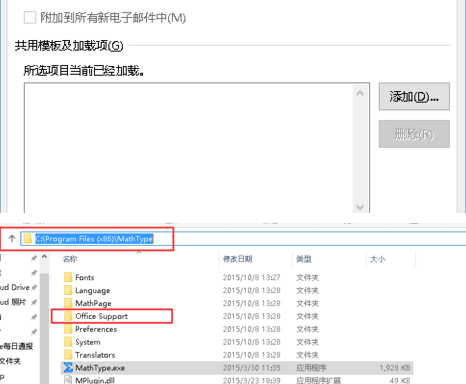Viewport: 466px width, 384px height.
Task: Open the 'ud Drive' quick access item
Action: point(15,287)
